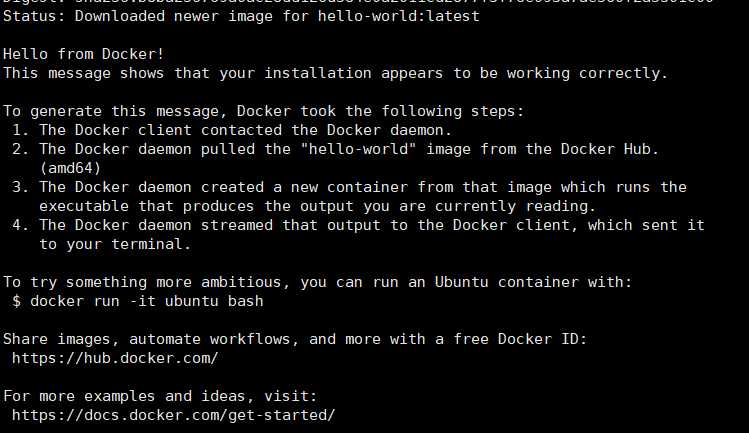Click the '(amd64)' architecture text
The image size is (749, 433).
coord(70,168)
